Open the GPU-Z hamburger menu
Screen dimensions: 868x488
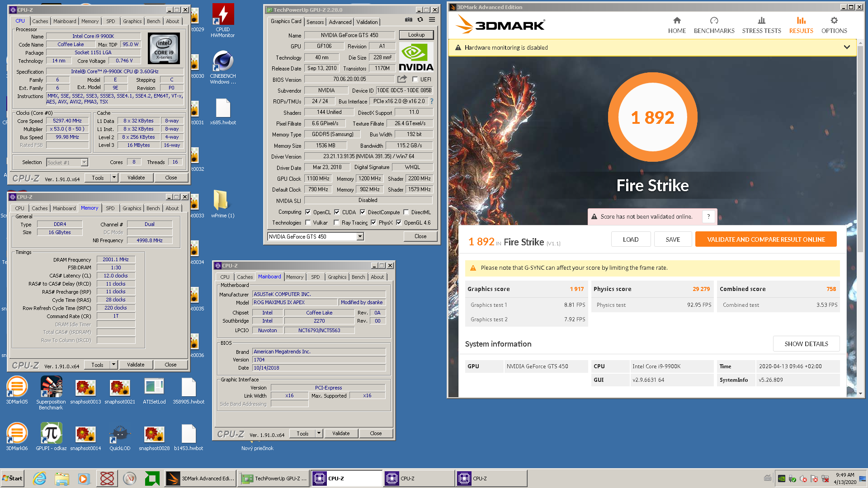click(432, 20)
